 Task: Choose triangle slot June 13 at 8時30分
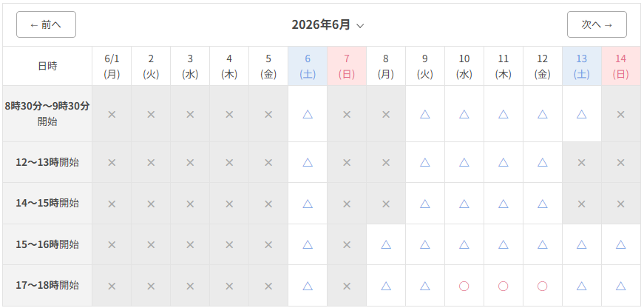[582, 114]
